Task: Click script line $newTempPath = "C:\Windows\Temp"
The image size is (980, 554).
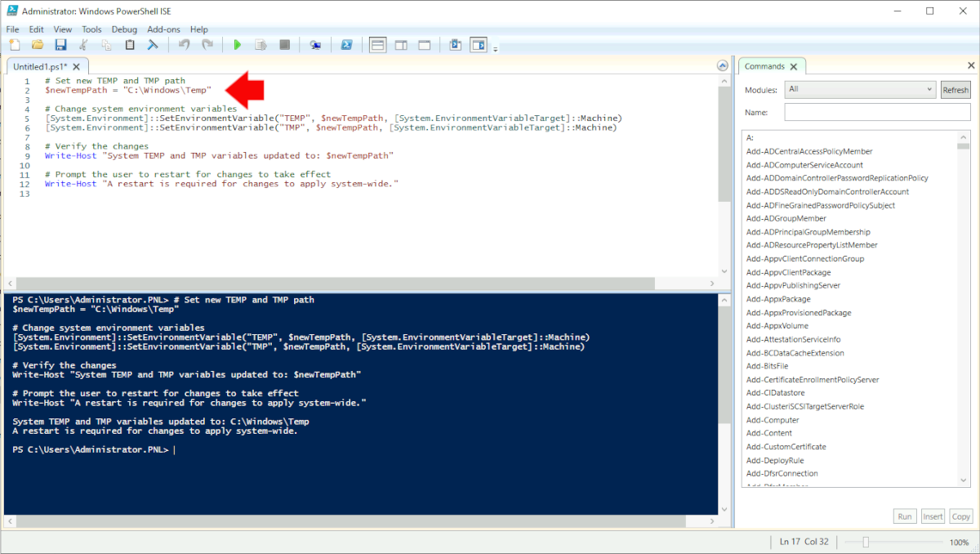Action: [x=128, y=90]
